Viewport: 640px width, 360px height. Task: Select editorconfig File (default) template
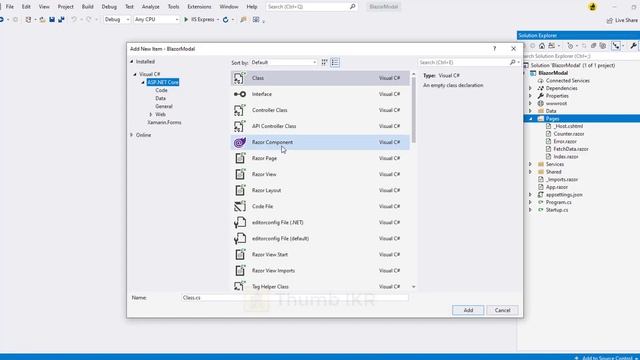point(320,238)
